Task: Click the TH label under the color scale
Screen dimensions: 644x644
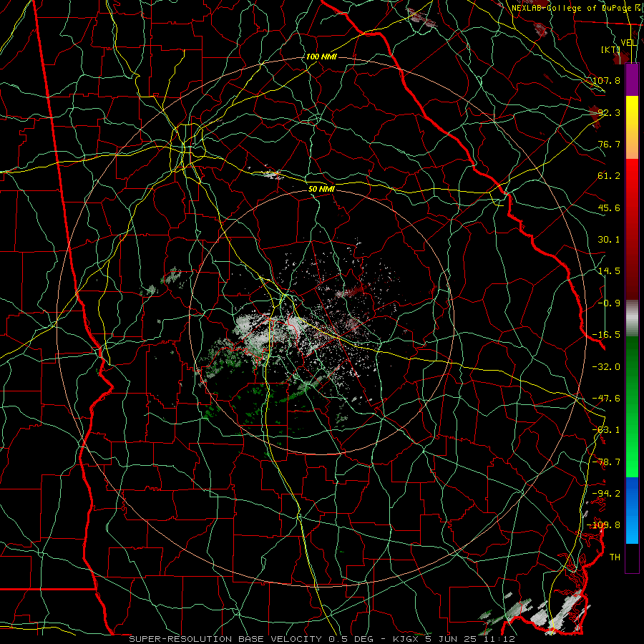Action: tap(615, 557)
